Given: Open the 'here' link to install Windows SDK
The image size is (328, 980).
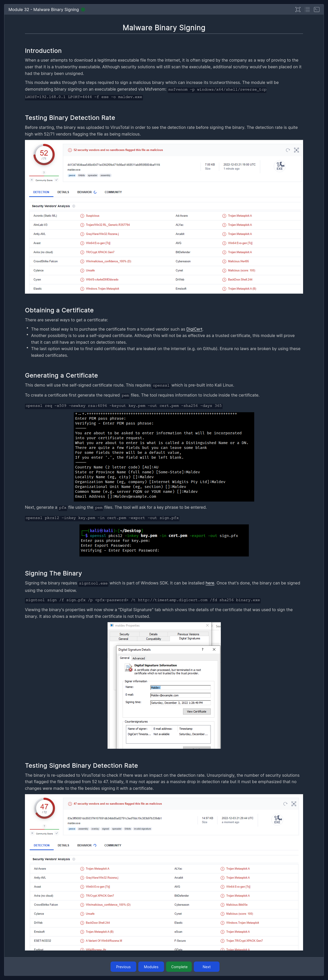Looking at the screenshot, I should pos(210,583).
